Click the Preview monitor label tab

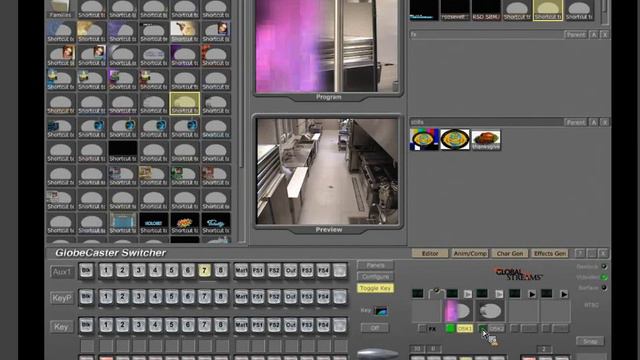pos(329,229)
